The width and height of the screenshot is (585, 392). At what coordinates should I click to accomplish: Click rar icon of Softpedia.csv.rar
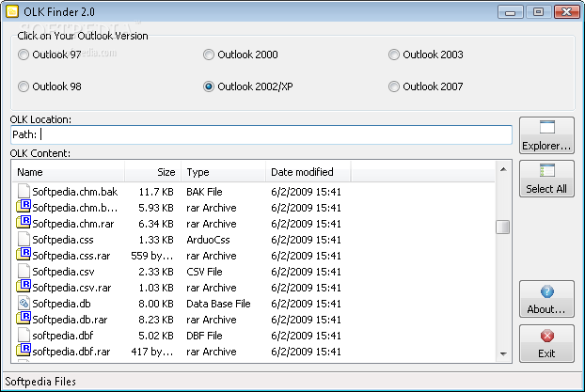24,287
